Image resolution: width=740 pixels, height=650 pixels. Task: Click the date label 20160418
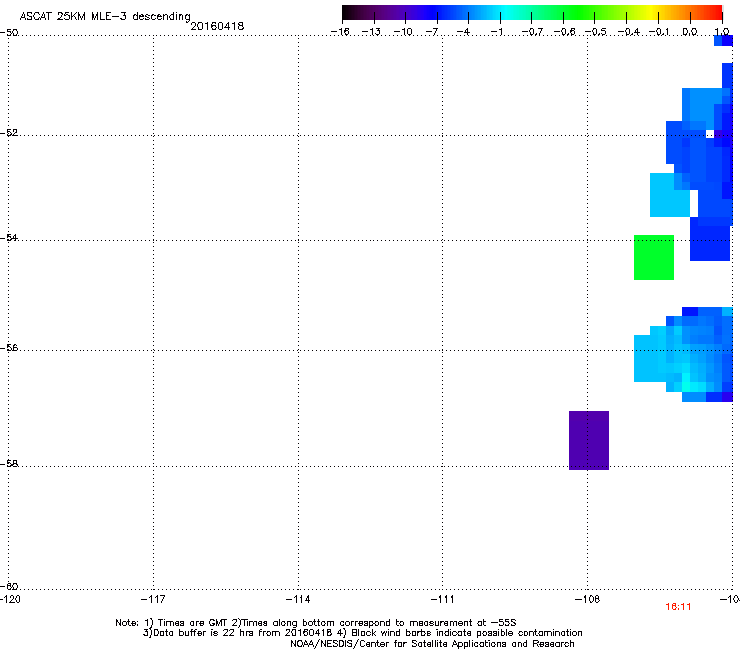(217, 26)
